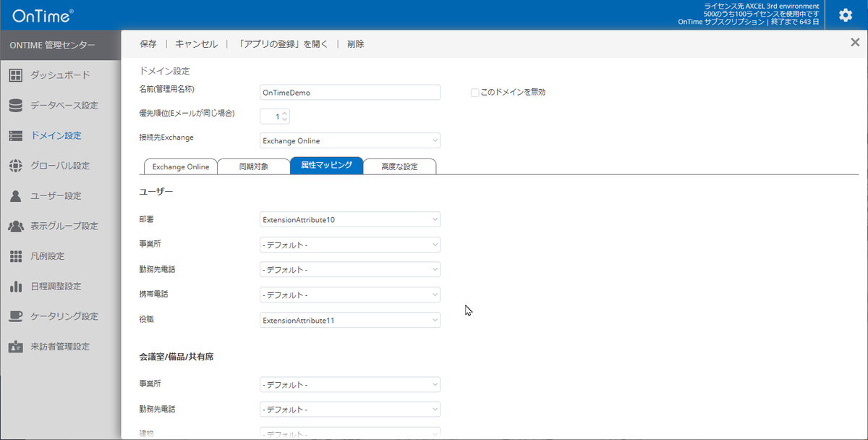This screenshot has width=868, height=440.
Task: Open the 接続先Exchange dropdown
Action: (350, 140)
